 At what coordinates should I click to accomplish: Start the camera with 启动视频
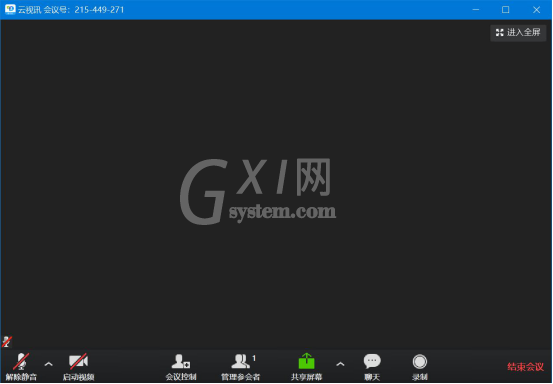pyautogui.click(x=78, y=367)
